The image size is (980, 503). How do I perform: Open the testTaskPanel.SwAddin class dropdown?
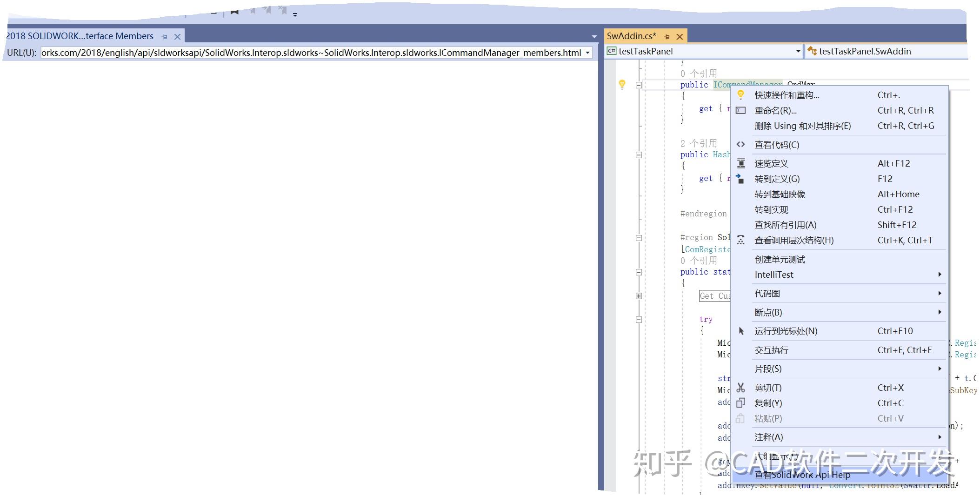point(887,51)
